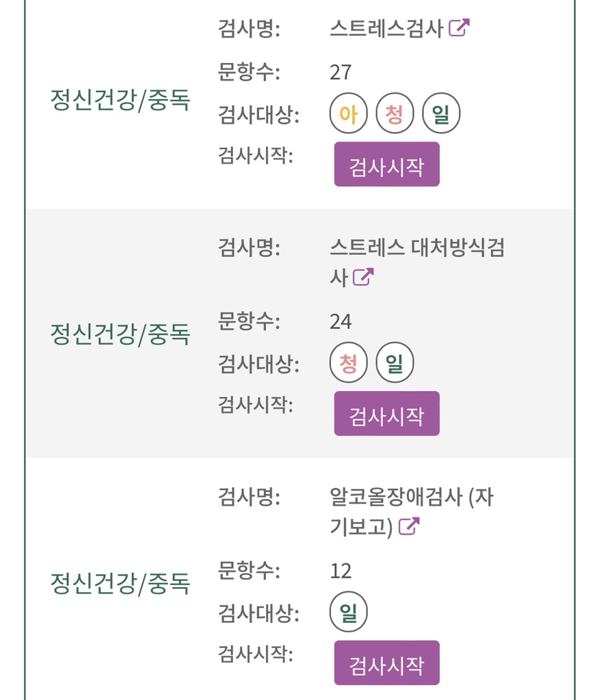The image size is (599, 700).
Task: Select 정신건강/중독 category in 알코올장애검사 row
Action: pos(120,584)
